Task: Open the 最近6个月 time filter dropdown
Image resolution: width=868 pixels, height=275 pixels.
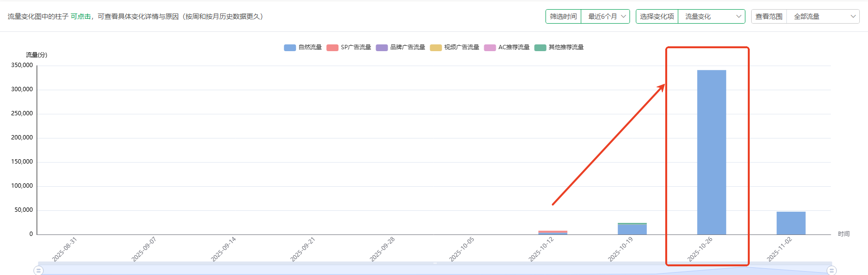Action: click(x=605, y=16)
